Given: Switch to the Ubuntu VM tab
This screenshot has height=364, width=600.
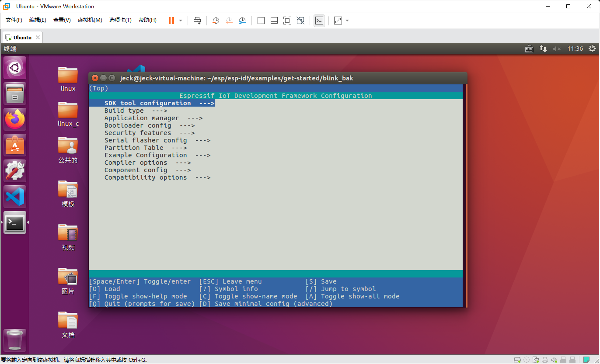Looking at the screenshot, I should pos(22,38).
